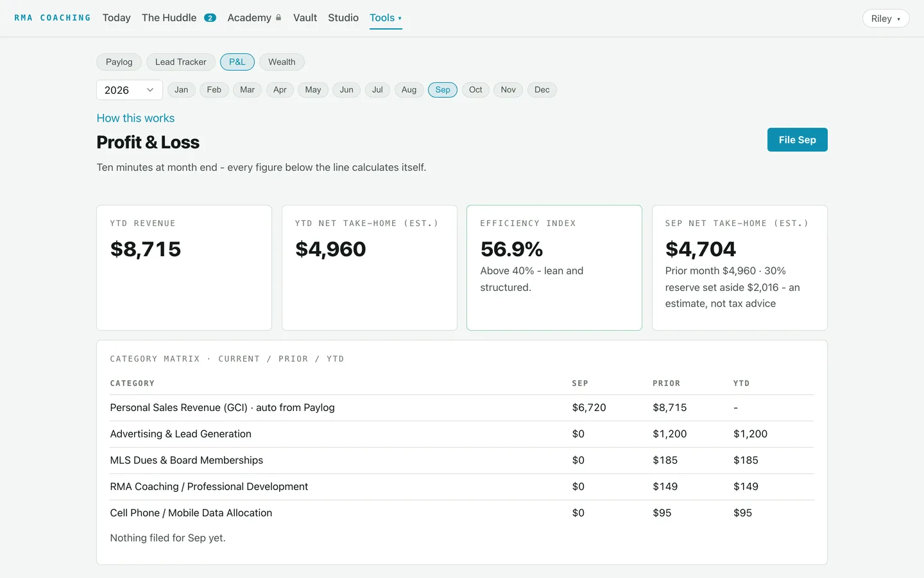Viewport: 924px width, 578px height.
Task: Open the How this works link
Action: (x=135, y=118)
